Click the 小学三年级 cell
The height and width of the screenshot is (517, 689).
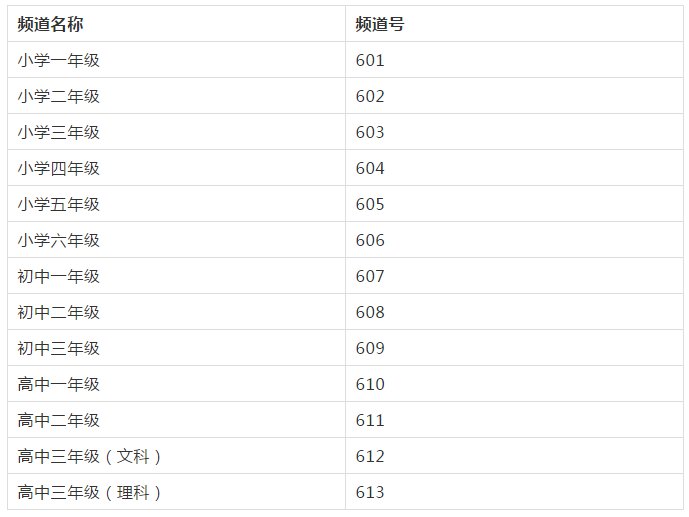(59, 132)
